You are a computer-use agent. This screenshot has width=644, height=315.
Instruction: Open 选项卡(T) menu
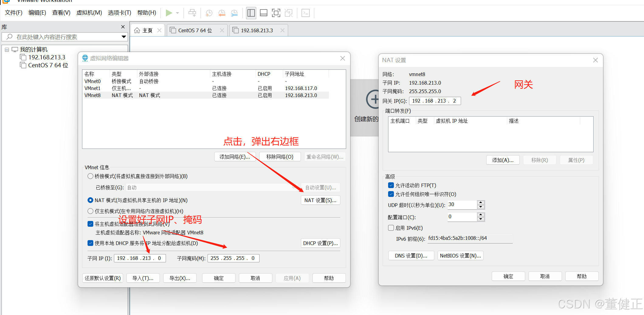pos(119,13)
